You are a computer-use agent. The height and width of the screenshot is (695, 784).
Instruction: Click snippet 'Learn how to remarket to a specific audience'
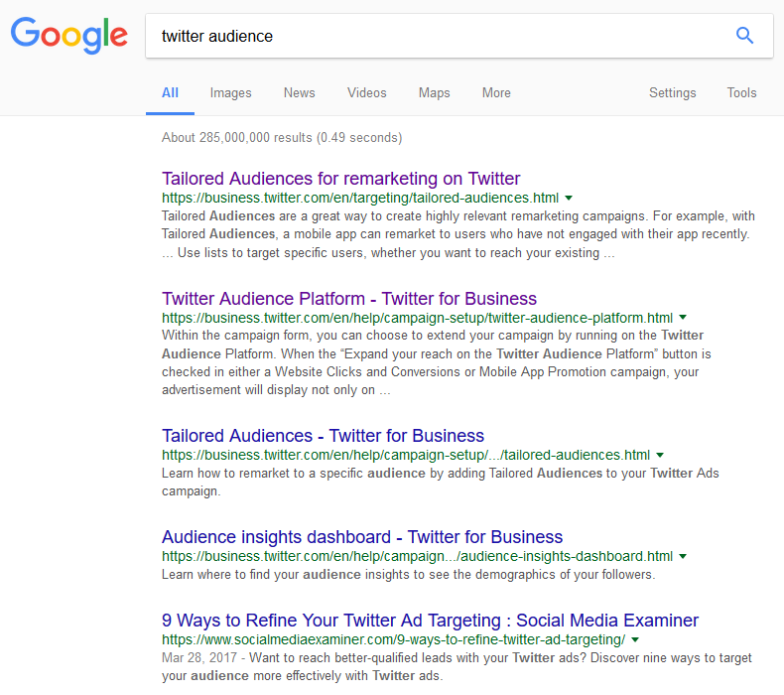(x=440, y=483)
